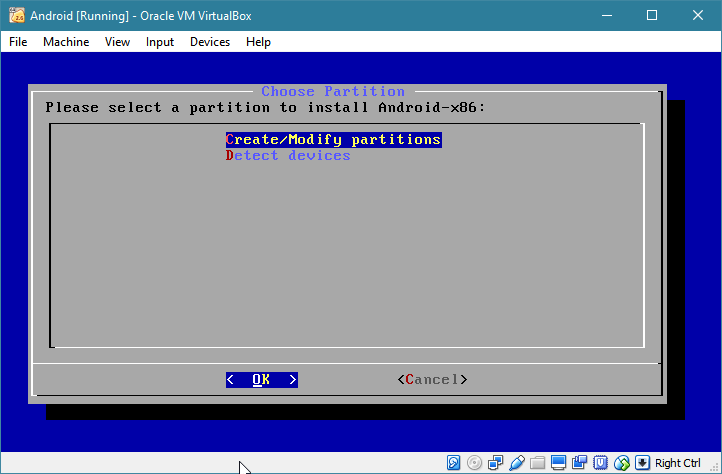The height and width of the screenshot is (474, 722).
Task: Open the Help menu
Action: (258, 42)
